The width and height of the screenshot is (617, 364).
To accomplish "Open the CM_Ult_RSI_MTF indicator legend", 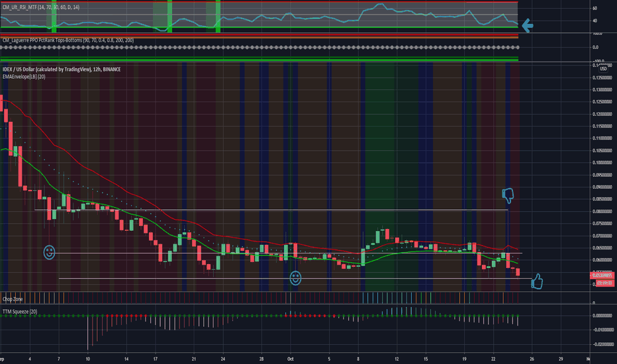I will (41, 7).
